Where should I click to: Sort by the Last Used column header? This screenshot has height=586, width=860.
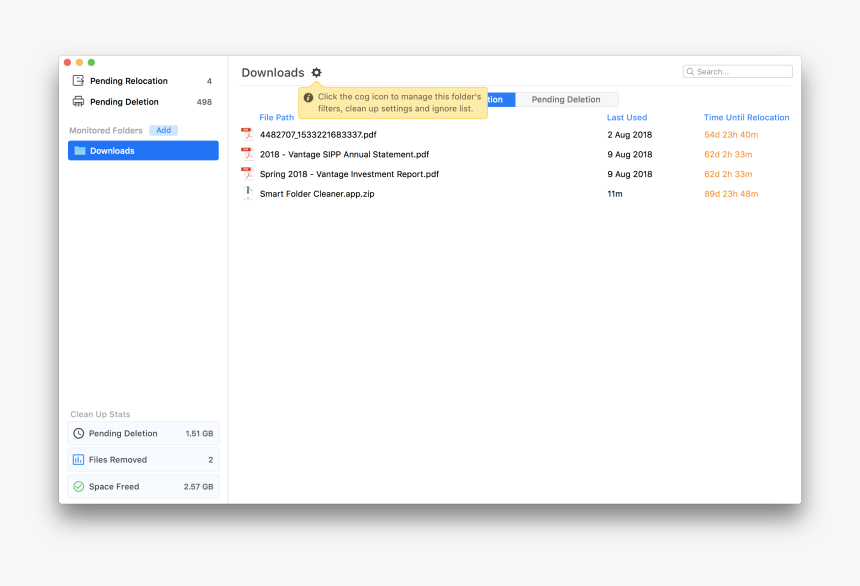pos(627,118)
